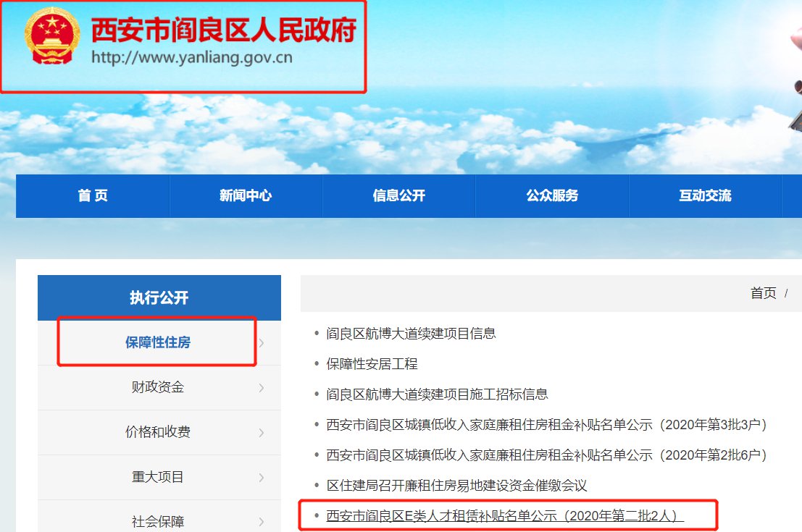Image resolution: width=802 pixels, height=532 pixels.
Task: Click the 西安市阎良区人民政府 site title
Action: click(x=223, y=29)
